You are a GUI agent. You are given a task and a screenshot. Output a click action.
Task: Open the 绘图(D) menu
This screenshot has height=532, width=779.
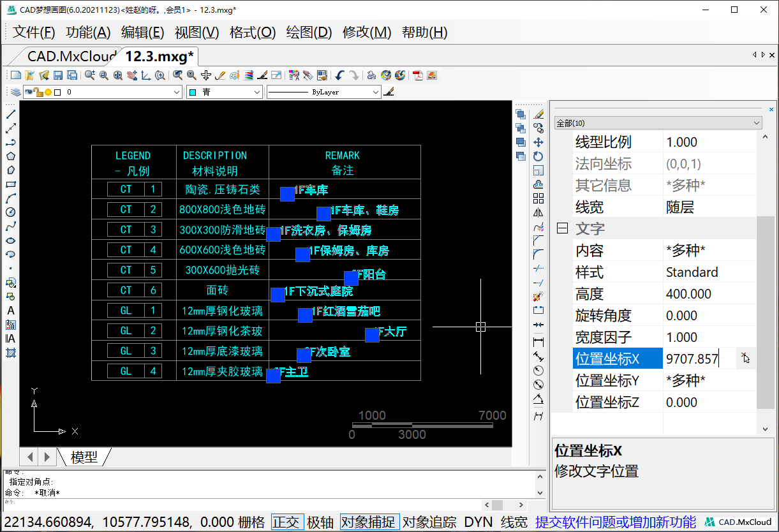tap(309, 33)
